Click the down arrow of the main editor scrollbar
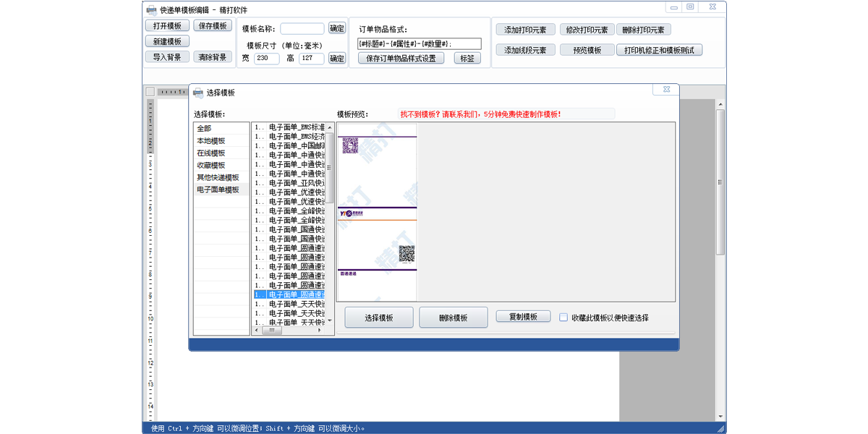Viewport: 868px width, 434px height. point(720,416)
